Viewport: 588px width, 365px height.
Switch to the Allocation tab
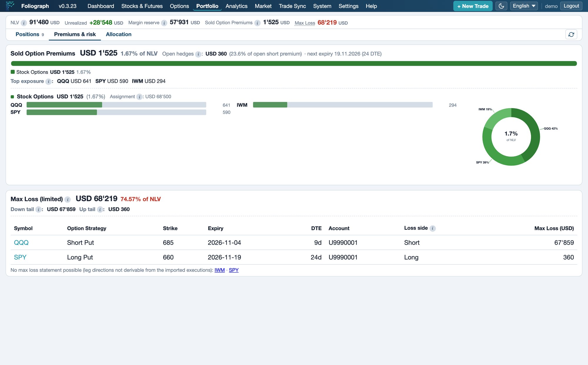pyautogui.click(x=118, y=34)
